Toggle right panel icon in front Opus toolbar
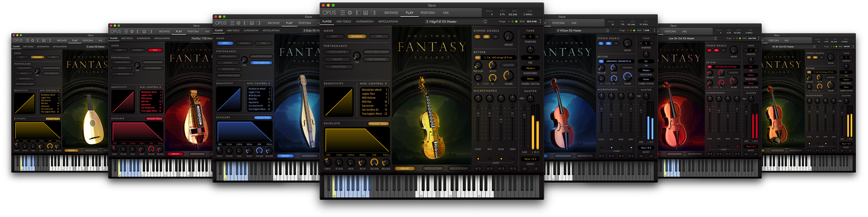The image size is (868, 217). [373, 13]
